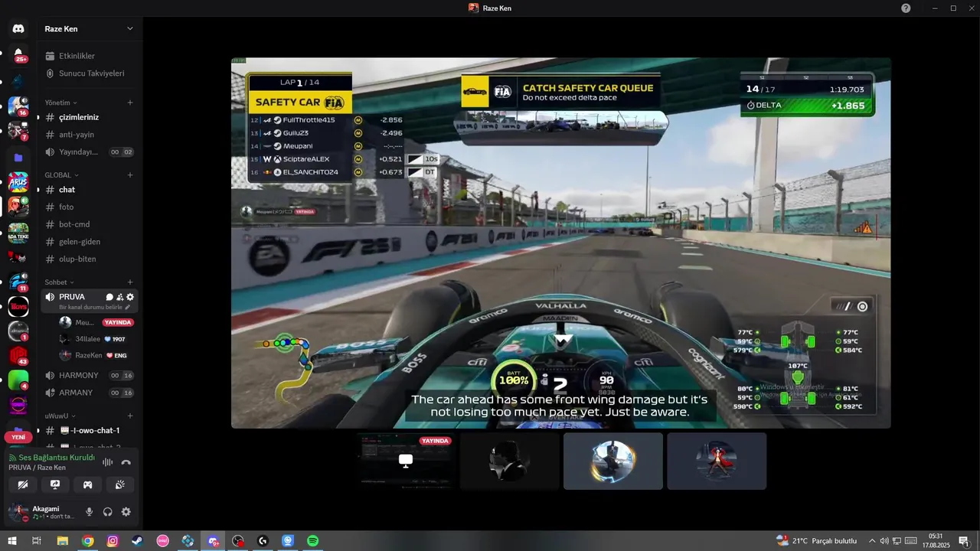Add a channel to uWuwU category
The image size is (980, 551).
130,416
